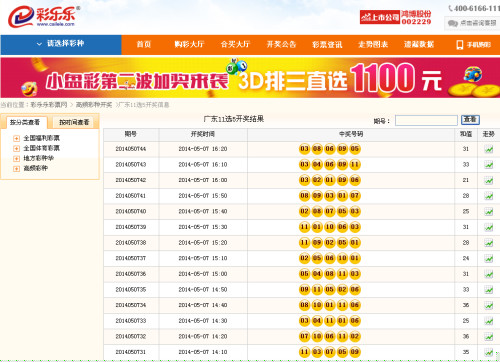Open trend chart icon for row 2014050734

[x=488, y=305]
